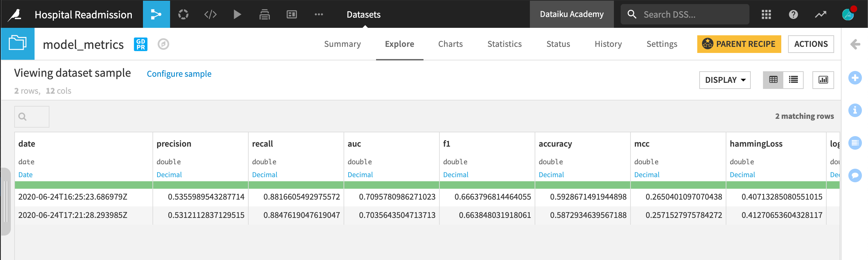This screenshot has width=868, height=260.
Task: Open the Flow icon in top navigation
Action: 156,14
